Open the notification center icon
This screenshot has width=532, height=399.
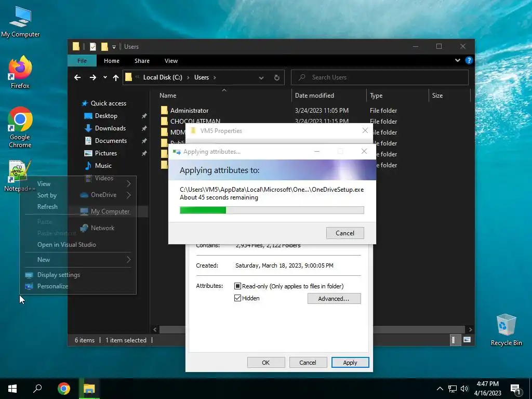pyautogui.click(x=516, y=390)
